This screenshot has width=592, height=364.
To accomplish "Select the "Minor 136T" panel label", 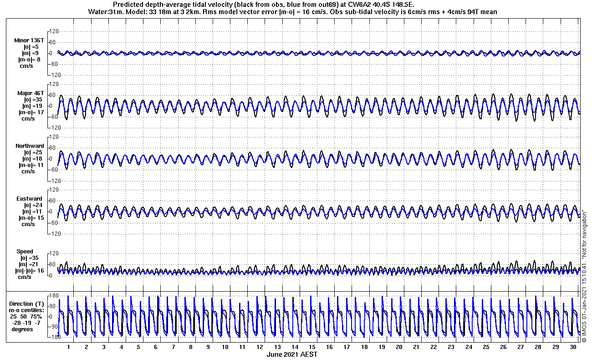I will 29,40.
